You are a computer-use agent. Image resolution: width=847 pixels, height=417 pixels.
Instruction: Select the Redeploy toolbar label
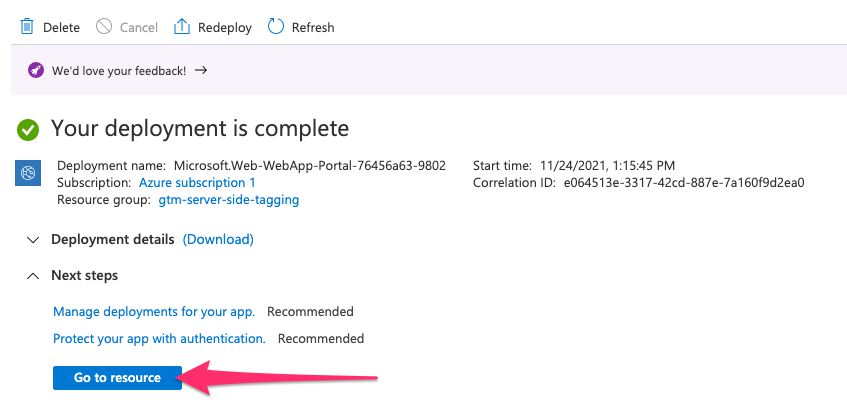pos(225,28)
